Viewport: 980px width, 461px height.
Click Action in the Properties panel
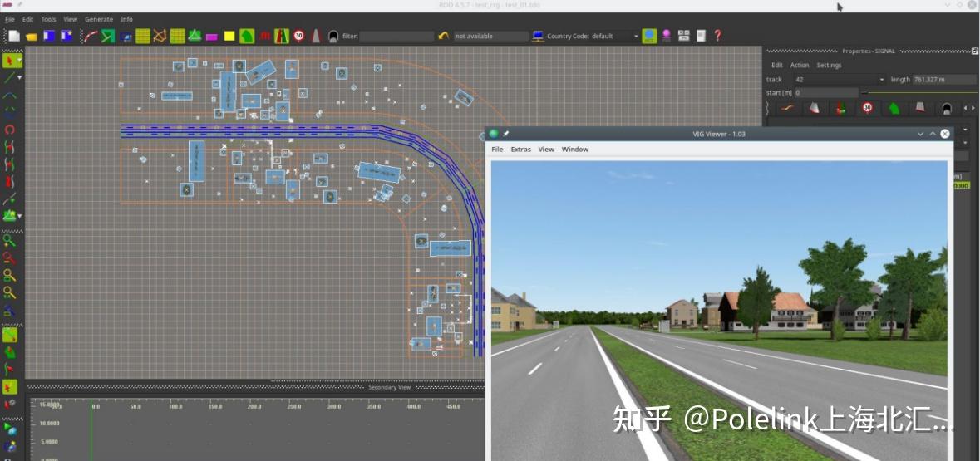pos(800,65)
